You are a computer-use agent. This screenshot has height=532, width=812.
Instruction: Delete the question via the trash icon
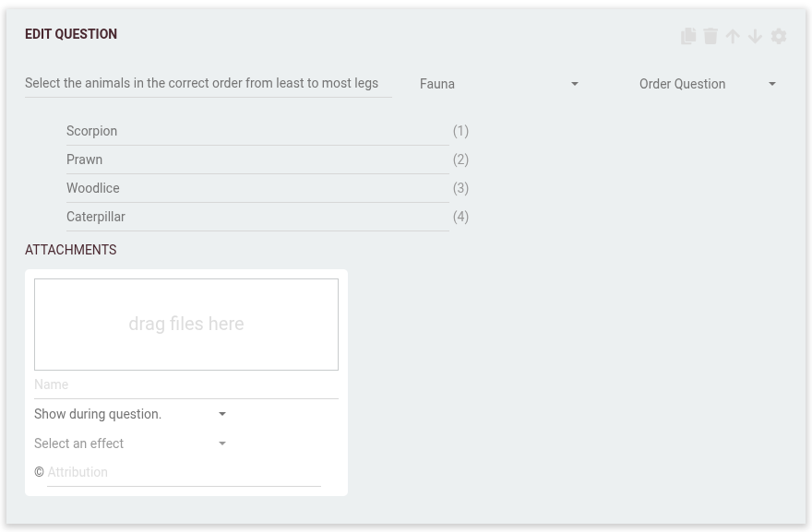point(710,36)
